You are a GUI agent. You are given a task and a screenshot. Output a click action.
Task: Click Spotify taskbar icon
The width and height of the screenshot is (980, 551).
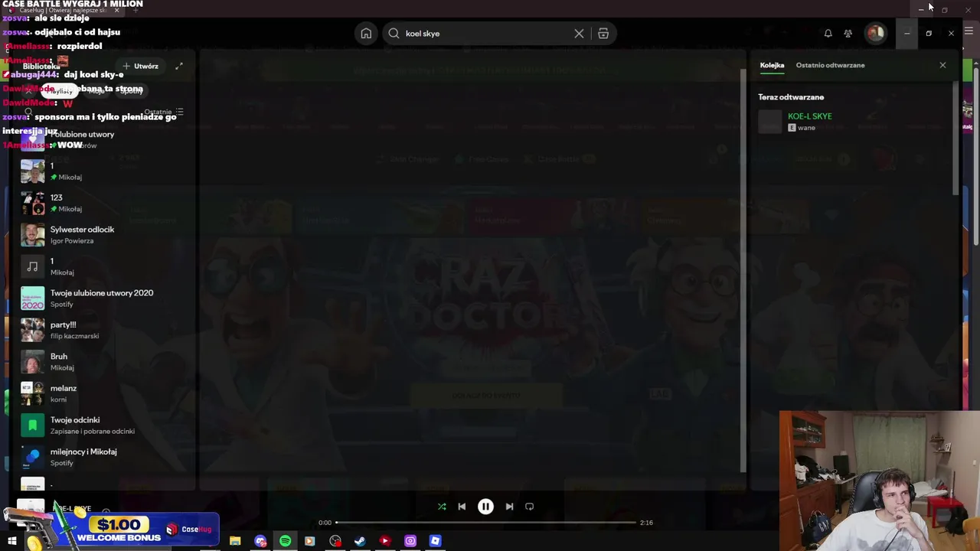coord(285,541)
